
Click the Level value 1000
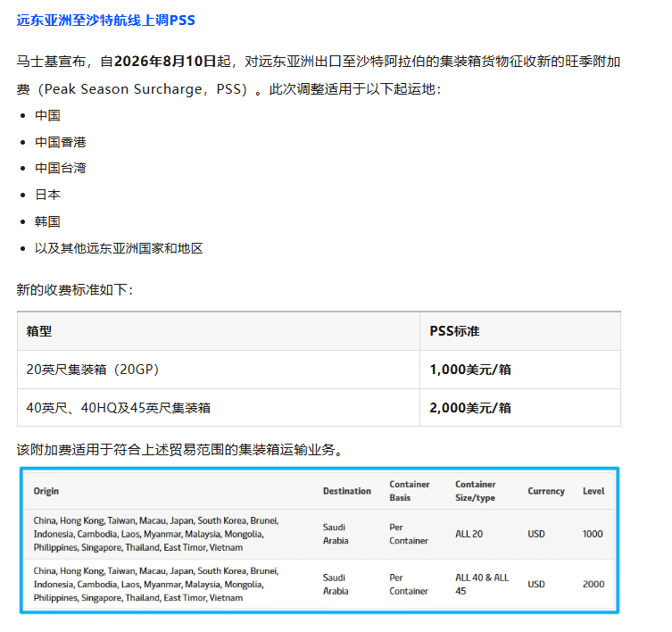(593, 534)
